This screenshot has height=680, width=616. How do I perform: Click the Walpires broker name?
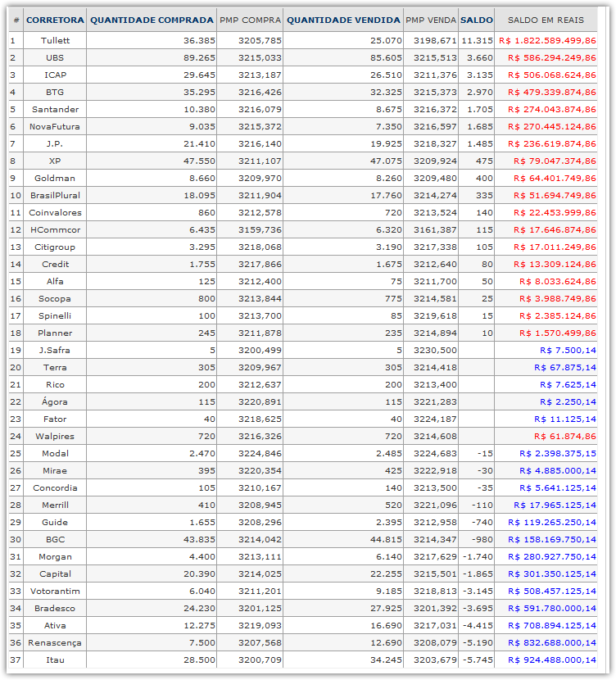pyautogui.click(x=55, y=437)
